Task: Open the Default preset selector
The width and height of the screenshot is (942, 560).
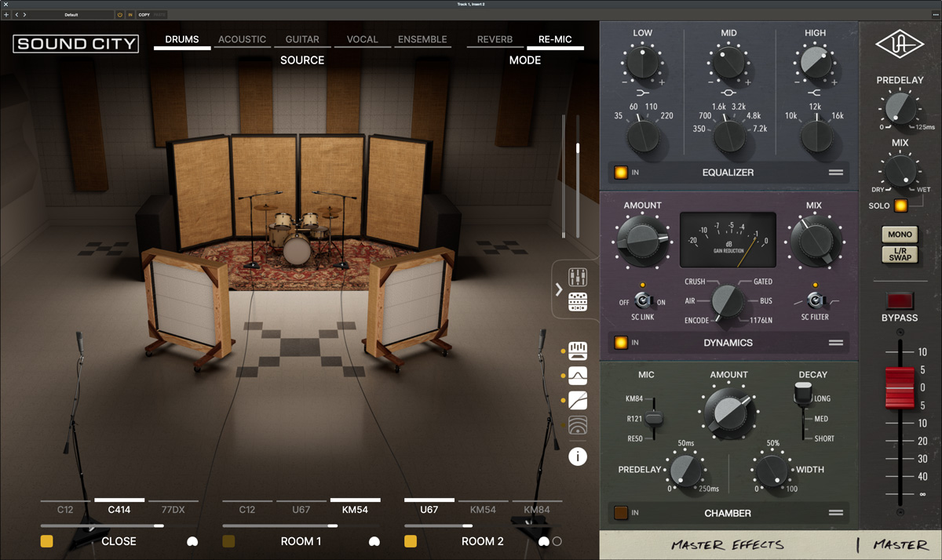Action: point(71,15)
